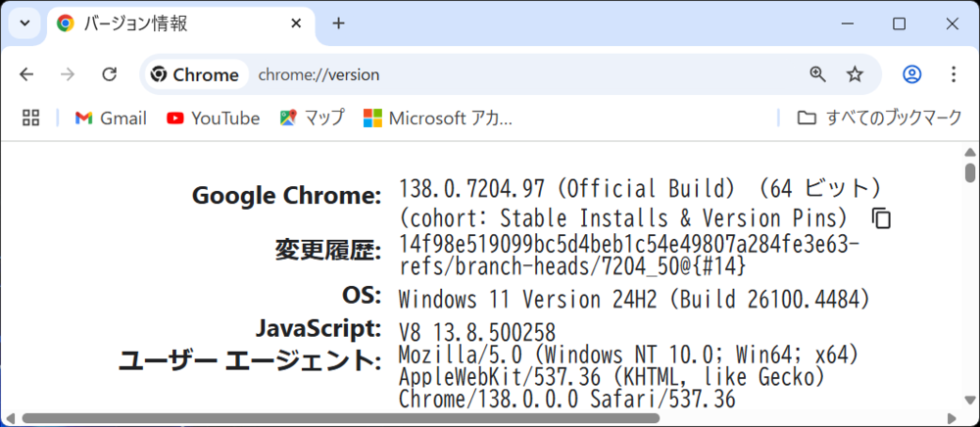Click the Google Chrome: label

(x=286, y=196)
